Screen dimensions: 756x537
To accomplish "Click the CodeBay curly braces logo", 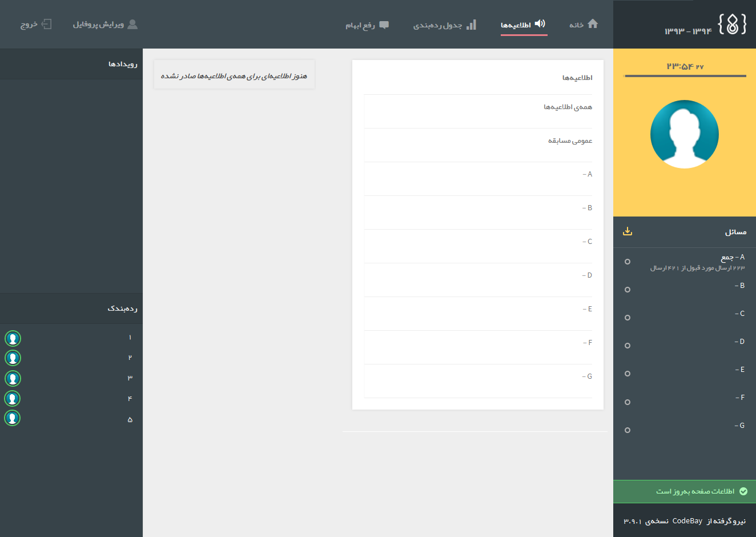I will pos(733,25).
